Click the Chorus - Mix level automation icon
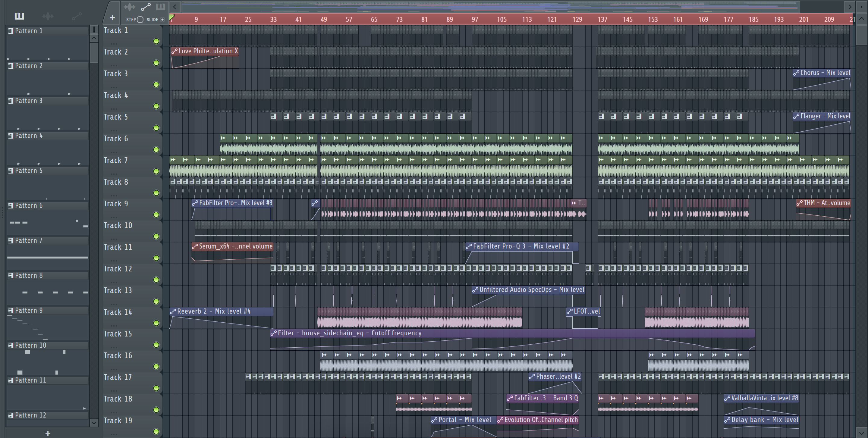This screenshot has width=868, height=438. [796, 73]
